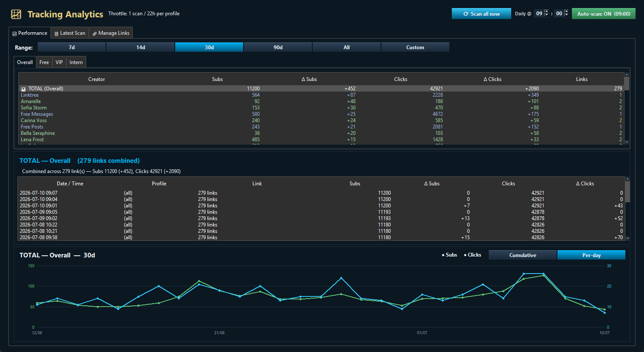Select the 2026-07-08 09:58 scan row
Image resolution: width=644 pixels, height=352 pixels.
coord(321,237)
